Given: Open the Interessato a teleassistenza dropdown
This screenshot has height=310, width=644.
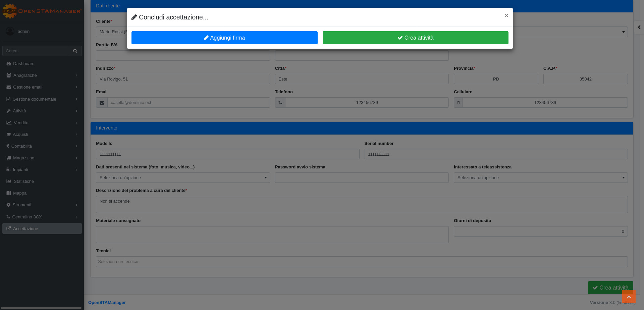Looking at the screenshot, I should point(540,178).
